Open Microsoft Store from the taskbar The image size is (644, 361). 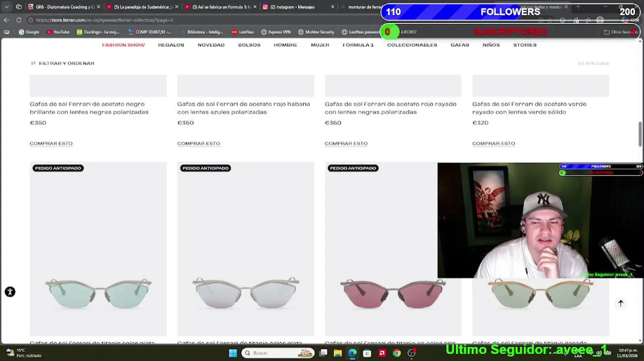[x=367, y=353]
